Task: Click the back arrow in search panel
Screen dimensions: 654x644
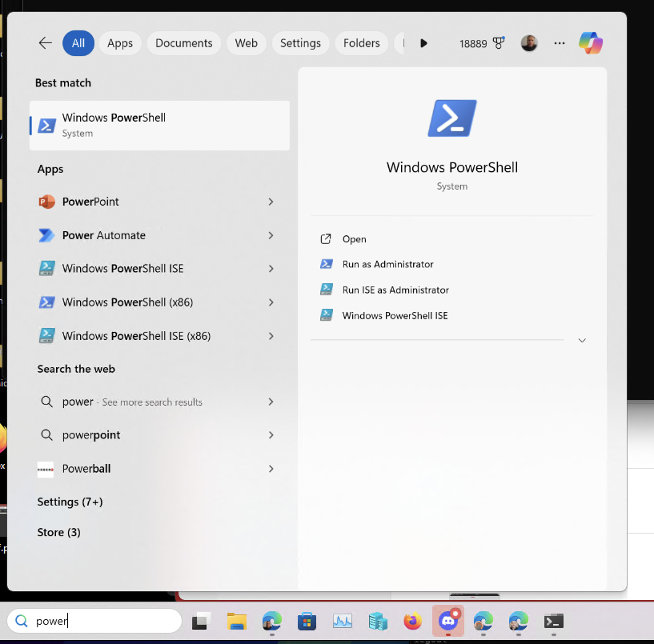Action: (46, 43)
